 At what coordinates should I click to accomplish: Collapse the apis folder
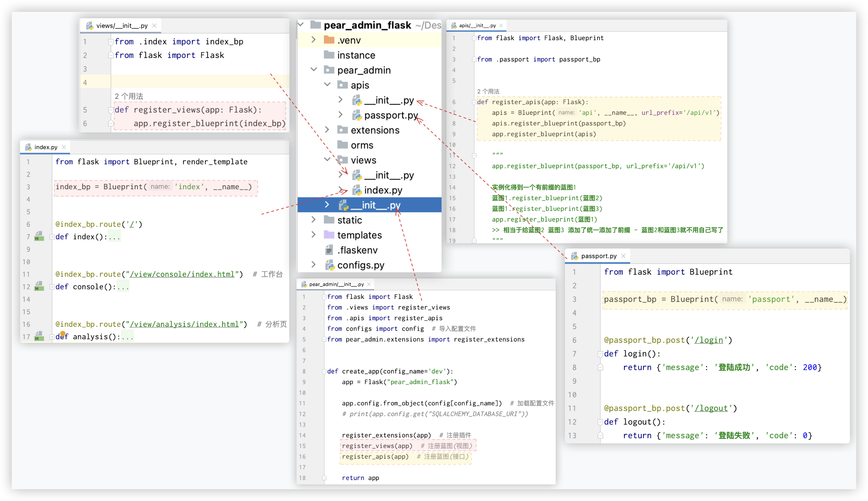(327, 85)
